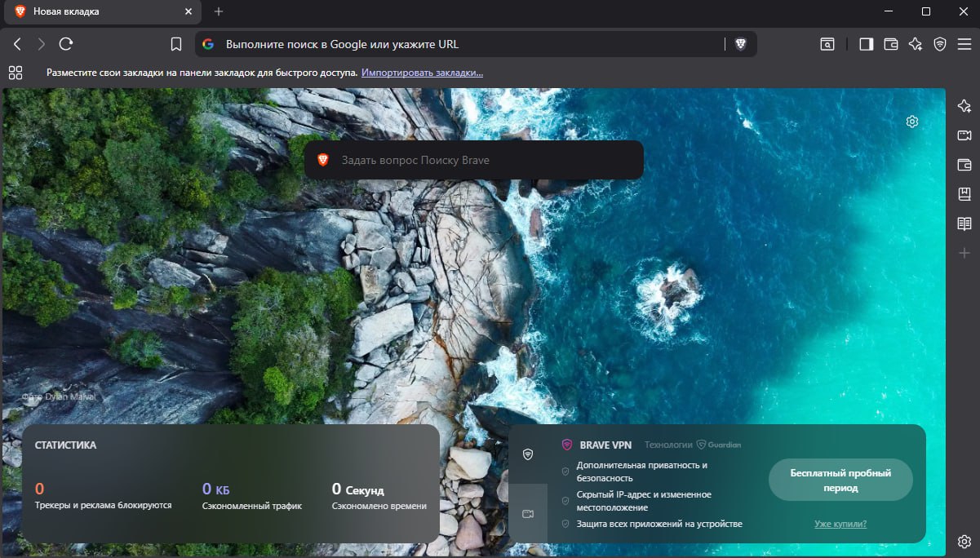The height and width of the screenshot is (558, 980).
Task: Open the apps grid on bookmarks bar
Action: coord(16,73)
